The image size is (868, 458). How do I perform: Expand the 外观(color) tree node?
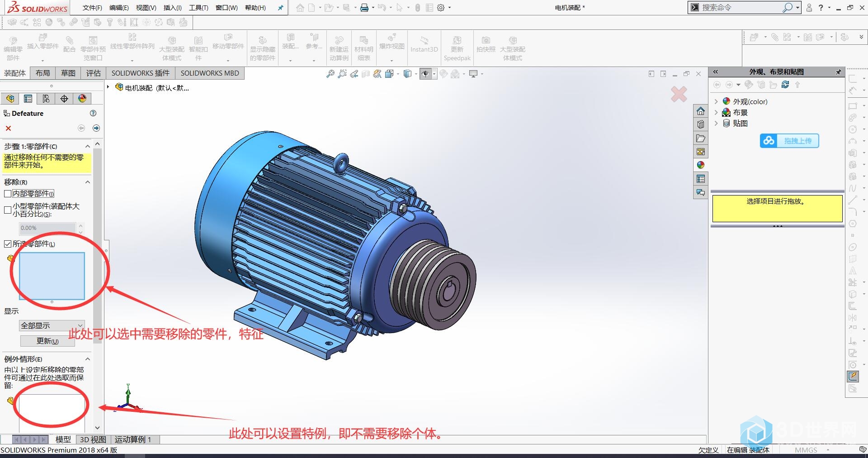(716, 101)
